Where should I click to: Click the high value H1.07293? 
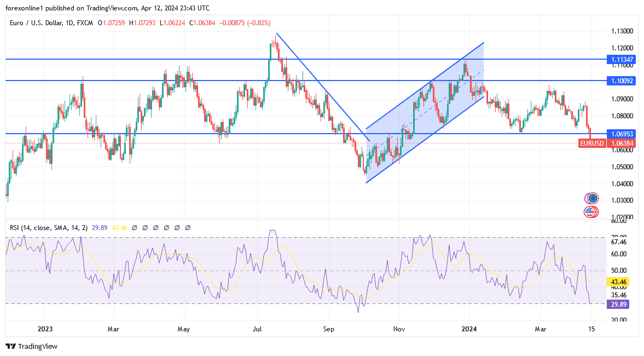pos(142,23)
